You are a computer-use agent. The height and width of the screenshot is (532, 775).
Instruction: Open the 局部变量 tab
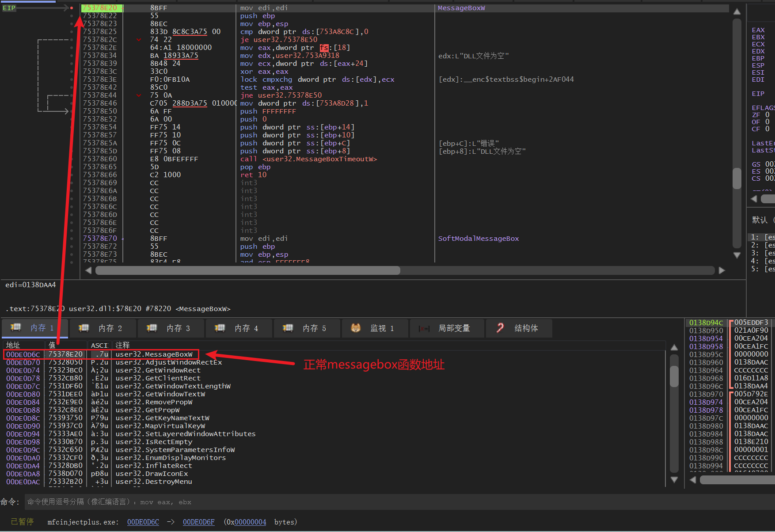click(446, 328)
